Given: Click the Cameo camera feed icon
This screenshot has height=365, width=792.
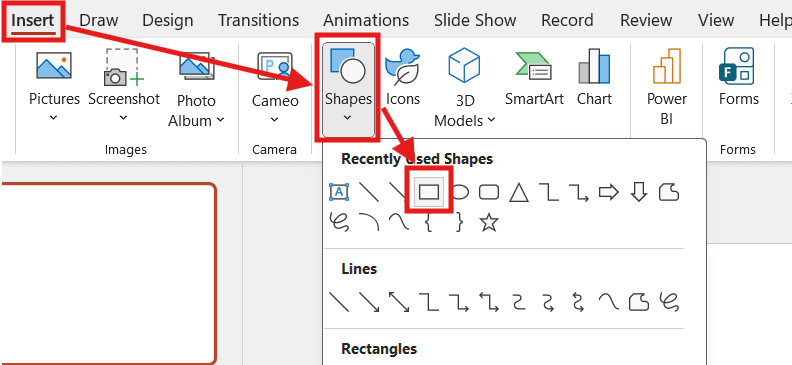Looking at the screenshot, I should [275, 66].
